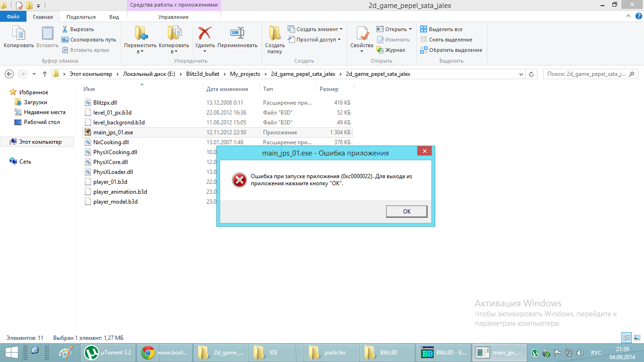Expand the address bar history dropdown

click(521, 74)
